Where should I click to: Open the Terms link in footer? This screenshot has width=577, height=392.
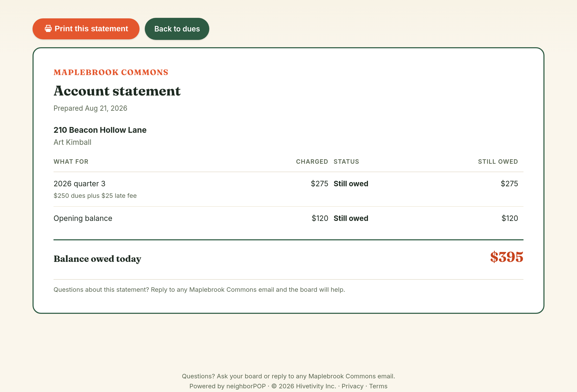(x=378, y=386)
